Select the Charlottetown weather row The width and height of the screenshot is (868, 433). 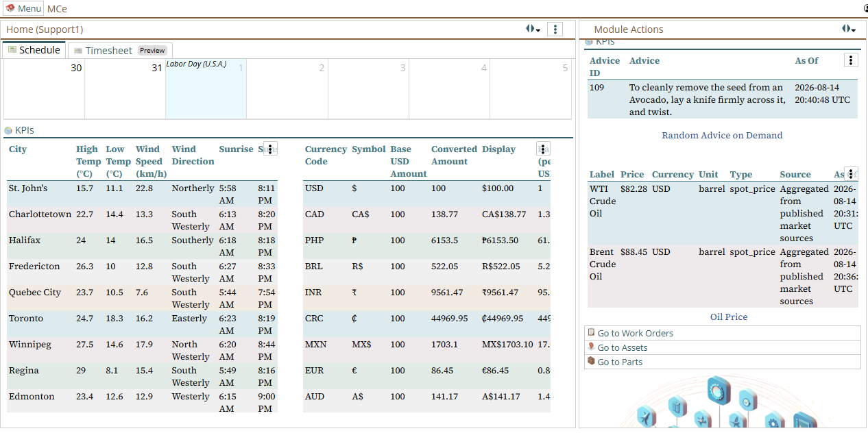[142, 221]
